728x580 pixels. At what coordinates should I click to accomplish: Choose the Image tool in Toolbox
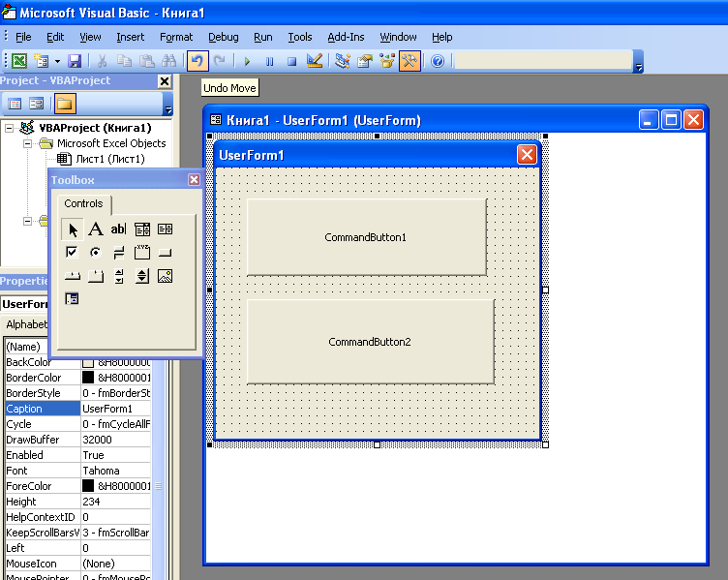[x=165, y=276]
